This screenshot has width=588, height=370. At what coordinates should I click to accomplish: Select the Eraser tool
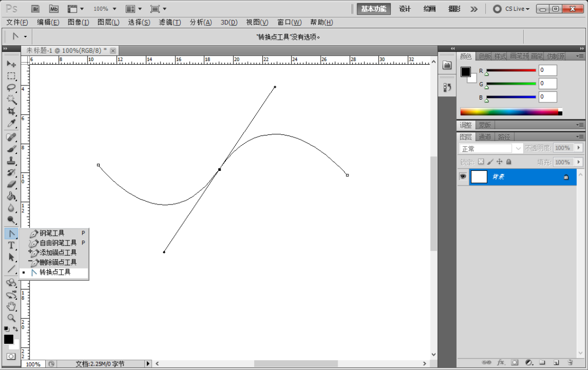11,184
